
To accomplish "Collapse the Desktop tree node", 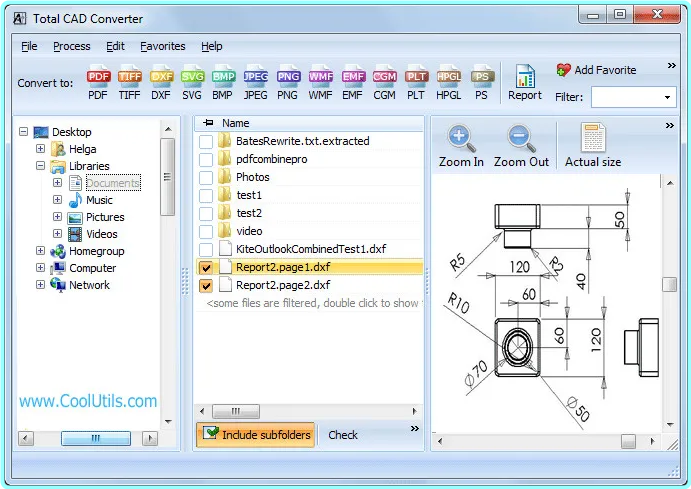I will coord(24,132).
